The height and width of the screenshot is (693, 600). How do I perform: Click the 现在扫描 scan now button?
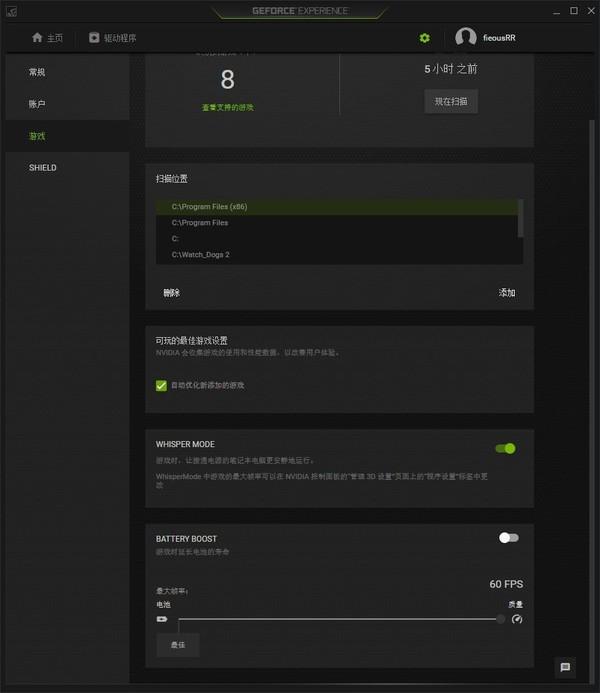pyautogui.click(x=451, y=102)
